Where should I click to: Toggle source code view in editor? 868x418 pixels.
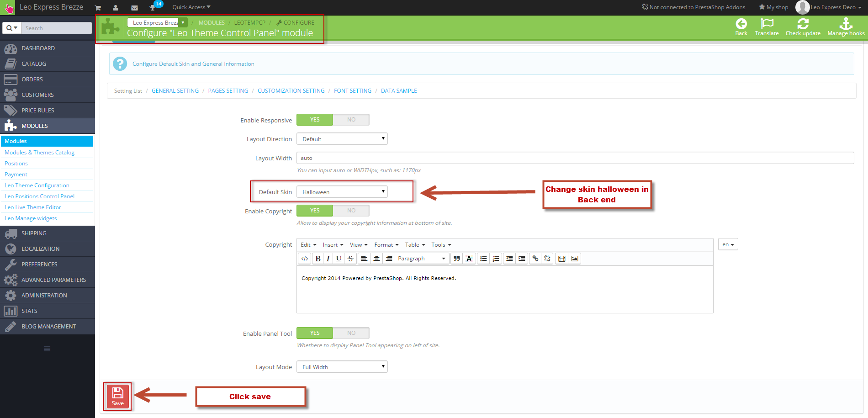point(305,259)
